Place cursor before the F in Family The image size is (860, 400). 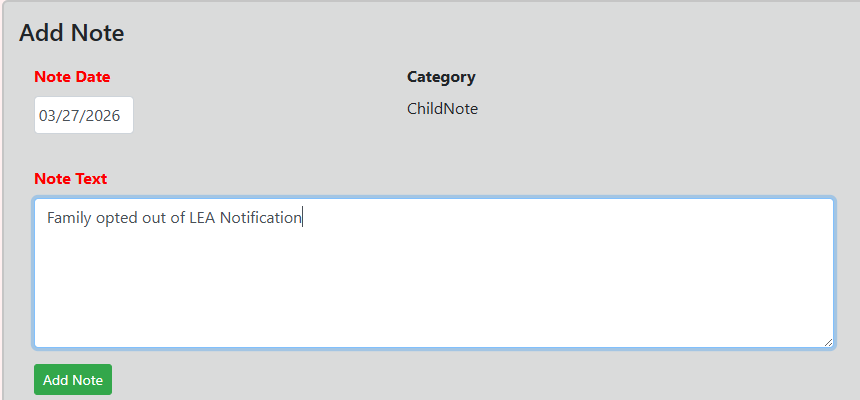47,218
